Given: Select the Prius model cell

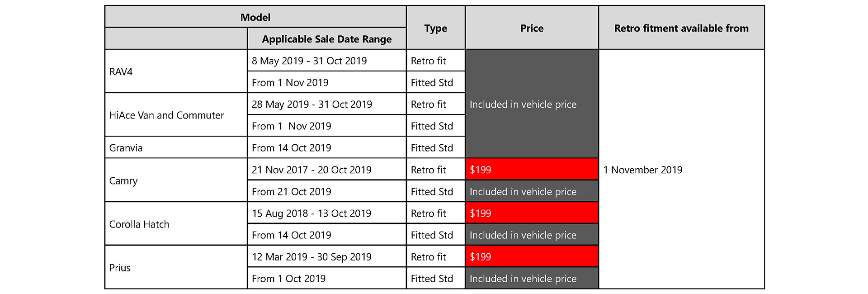Looking at the screenshot, I should click(x=176, y=267).
